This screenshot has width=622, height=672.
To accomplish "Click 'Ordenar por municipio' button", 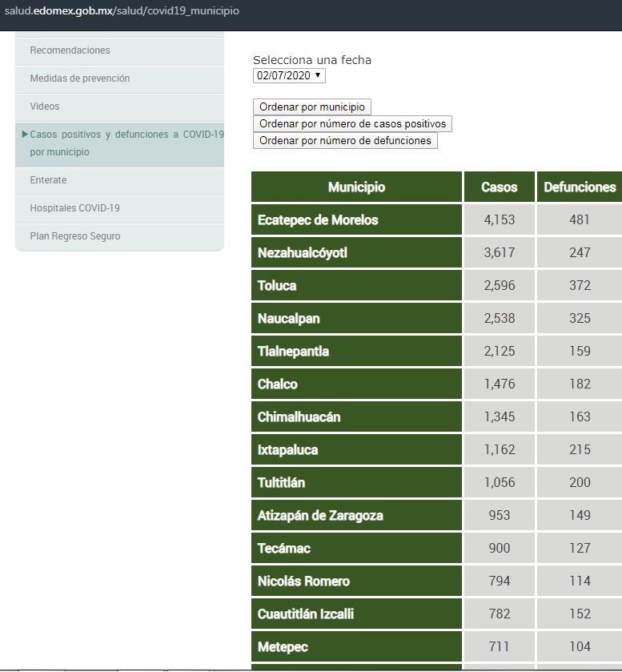I will click(312, 107).
